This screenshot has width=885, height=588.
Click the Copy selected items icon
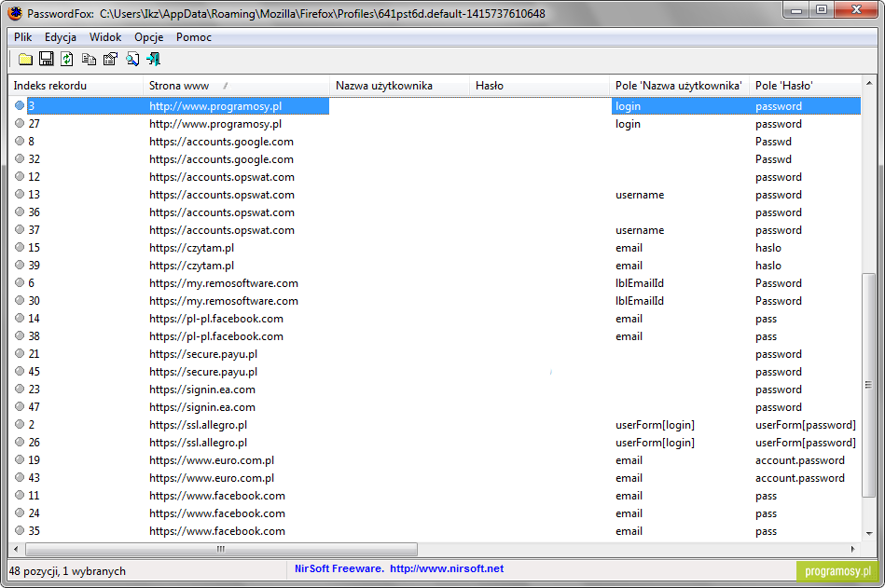point(89,60)
